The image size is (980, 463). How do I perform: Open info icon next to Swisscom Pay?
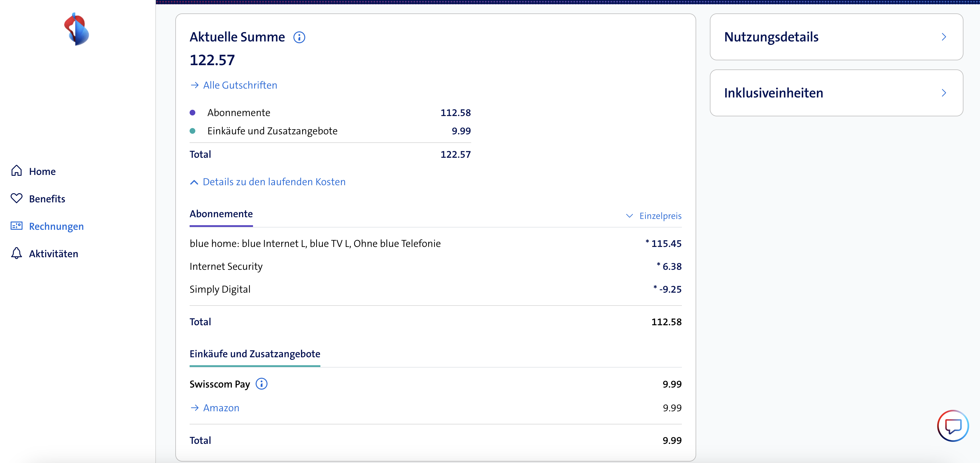261,384
